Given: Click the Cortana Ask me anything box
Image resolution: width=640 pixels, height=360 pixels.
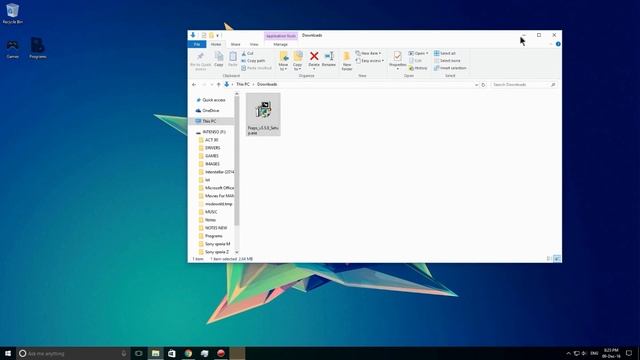Looking at the screenshot, I should pyautogui.click(x=73, y=353).
